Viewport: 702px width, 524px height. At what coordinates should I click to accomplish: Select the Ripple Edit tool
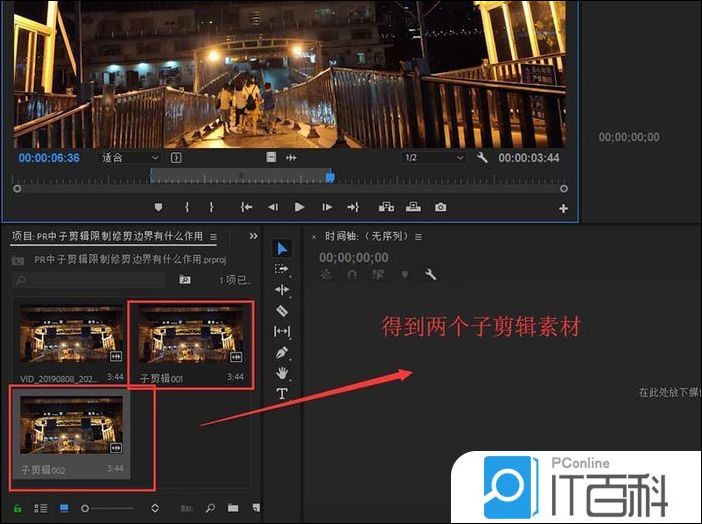point(282,290)
